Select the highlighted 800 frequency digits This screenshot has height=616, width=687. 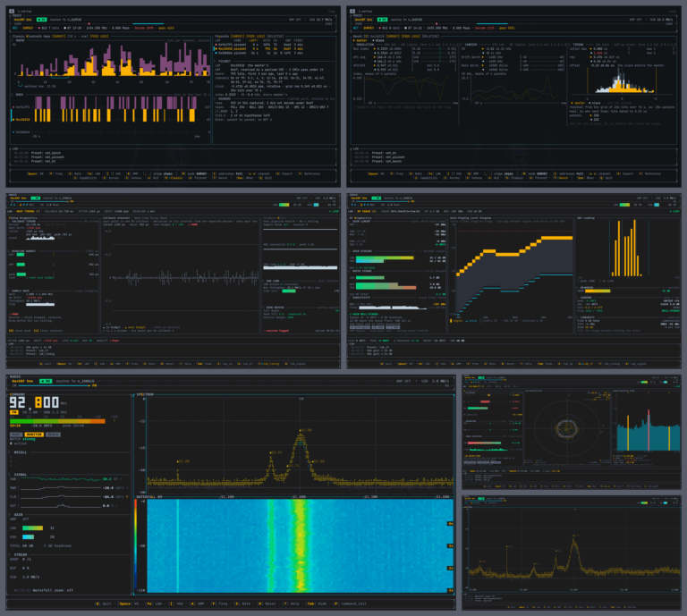[x=47, y=402]
